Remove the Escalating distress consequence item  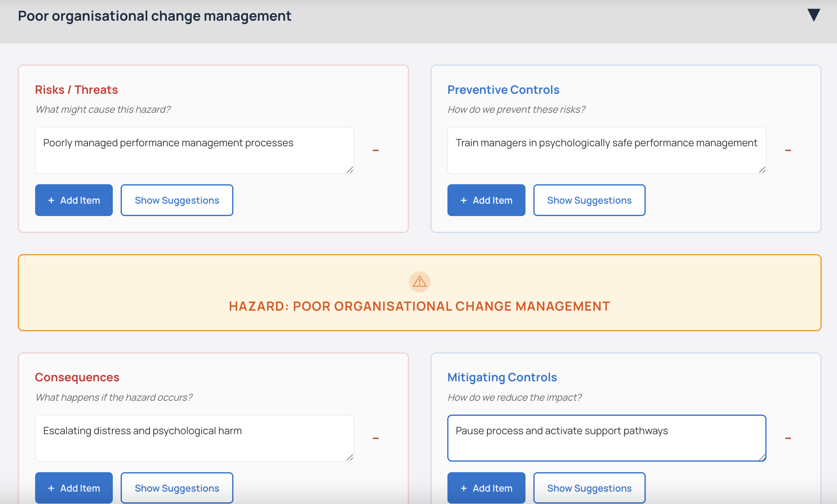[x=375, y=438]
